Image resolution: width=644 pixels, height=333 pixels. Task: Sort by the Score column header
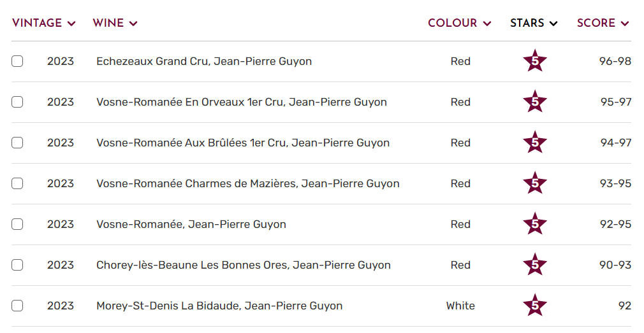pyautogui.click(x=603, y=23)
